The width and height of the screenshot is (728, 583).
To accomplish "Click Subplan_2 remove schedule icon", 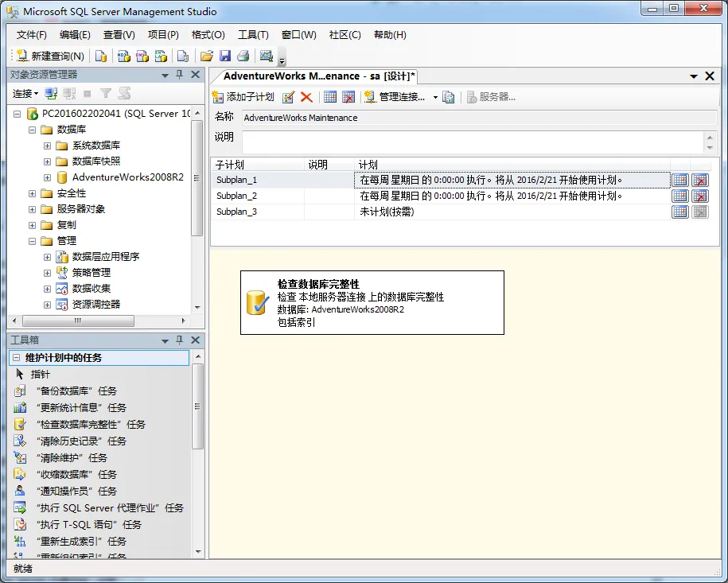I will pos(700,196).
